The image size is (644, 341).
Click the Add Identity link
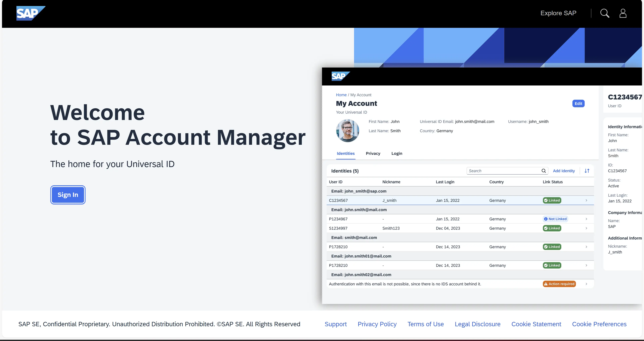click(x=564, y=171)
